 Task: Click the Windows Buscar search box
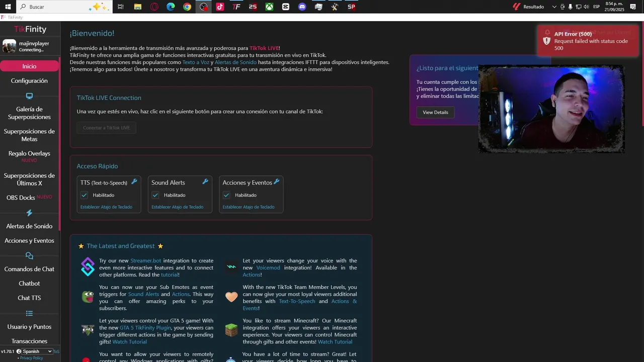(63, 7)
